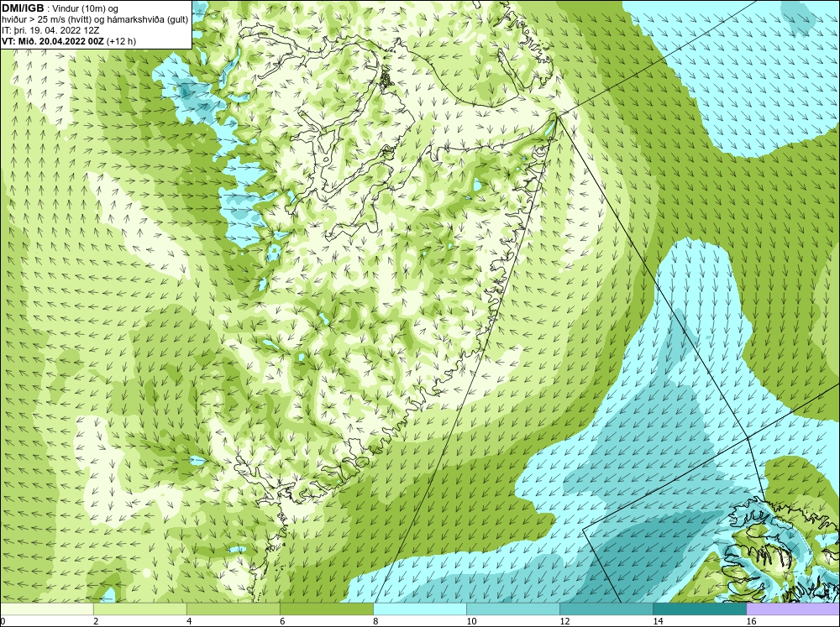
Task: Click the legend label 8
Action: point(375,621)
